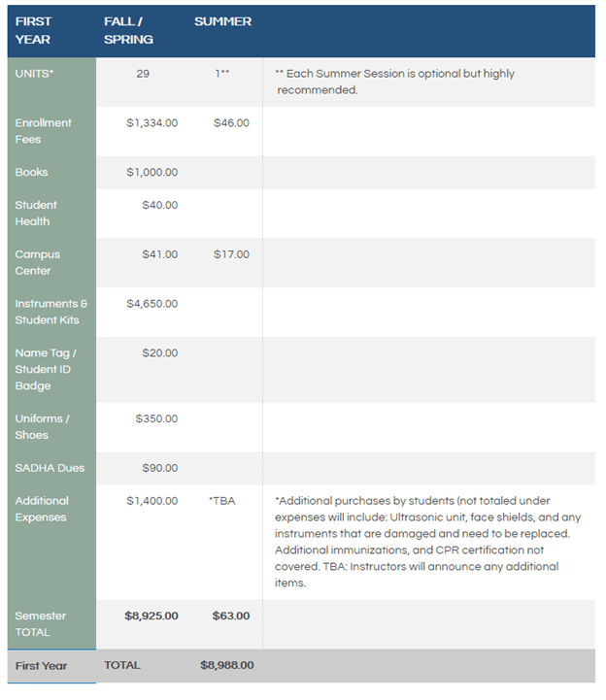The height and width of the screenshot is (700, 606).
Task: Click the $8,925.00 semester total
Action: pyautogui.click(x=151, y=616)
